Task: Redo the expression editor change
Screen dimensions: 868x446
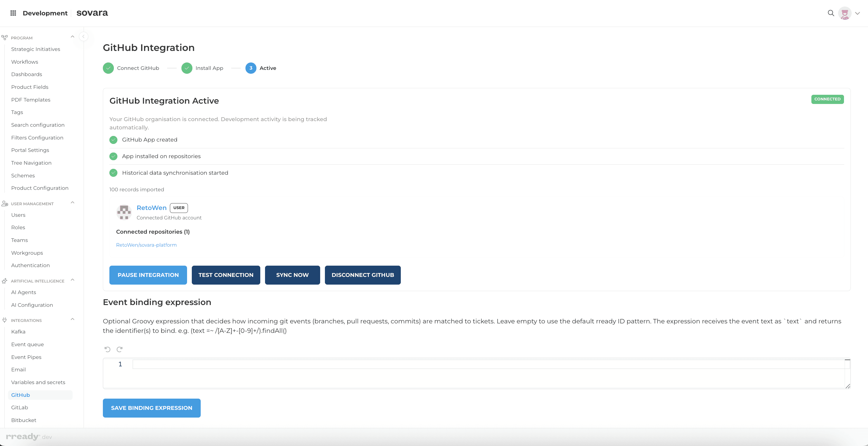Action: [x=120, y=349]
